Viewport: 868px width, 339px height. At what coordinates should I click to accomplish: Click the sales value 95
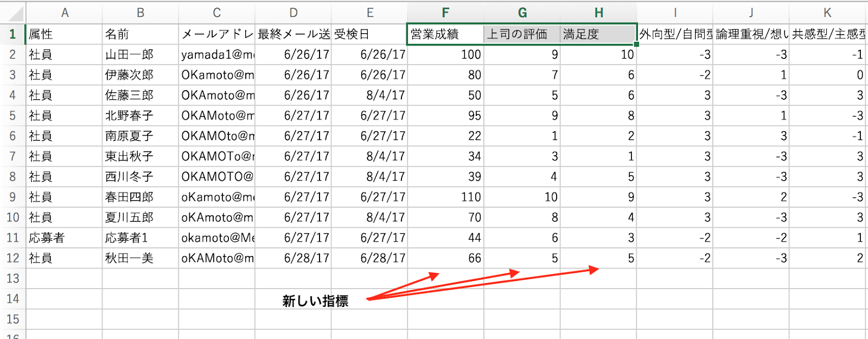(445, 116)
